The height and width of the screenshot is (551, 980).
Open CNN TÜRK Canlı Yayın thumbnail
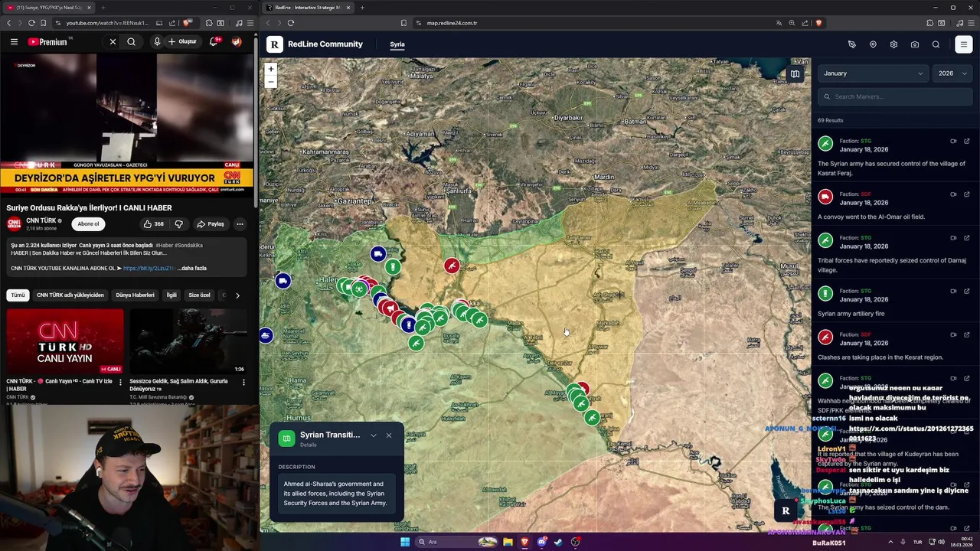[x=65, y=341]
